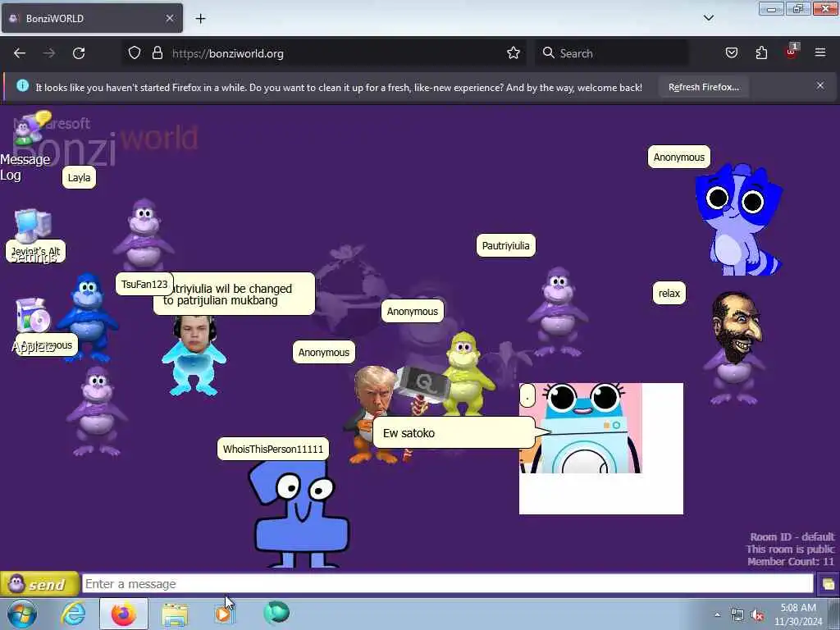Click the bearded-face 'relax' character

pyautogui.click(x=735, y=348)
